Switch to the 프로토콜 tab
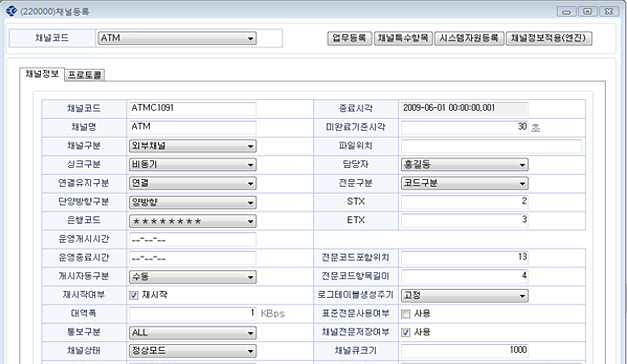Image resolution: width=627 pixels, height=364 pixels. pos(85,75)
